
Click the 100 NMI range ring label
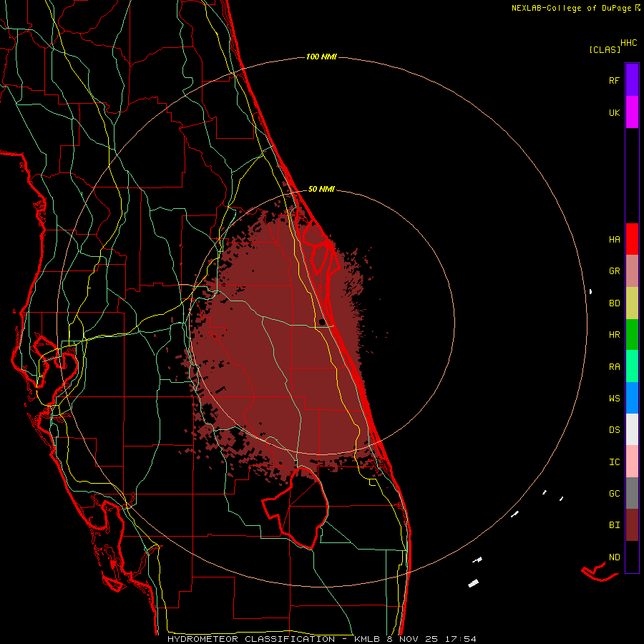tap(321, 57)
